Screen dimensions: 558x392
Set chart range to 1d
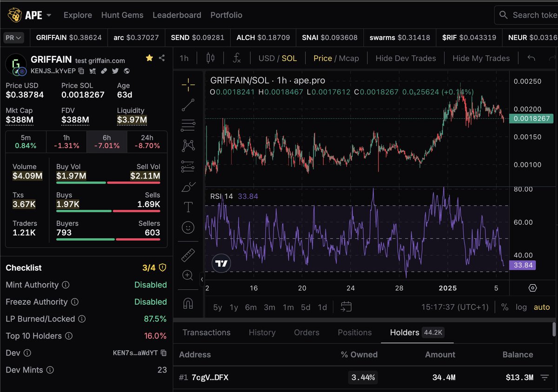322,307
